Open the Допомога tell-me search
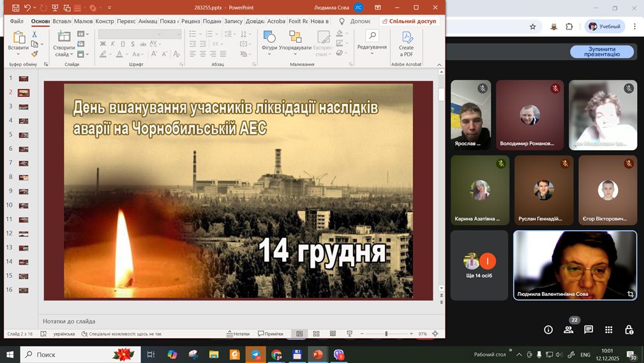Screen dimensions: 644x363 (355, 21)
